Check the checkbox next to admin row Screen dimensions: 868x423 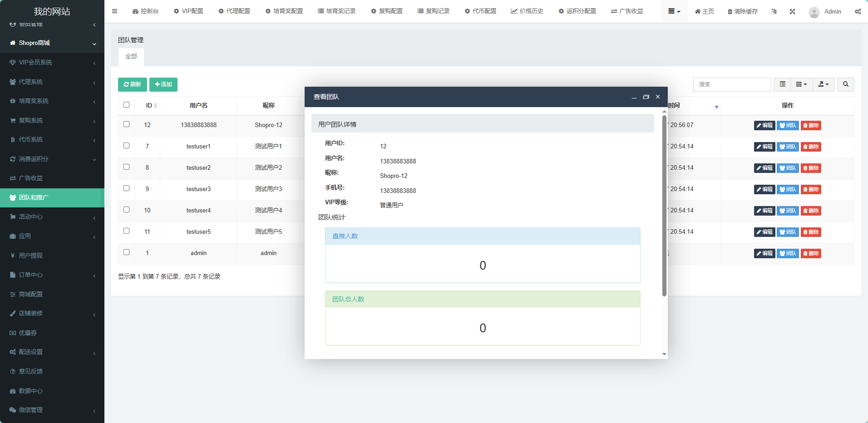pyautogui.click(x=126, y=252)
